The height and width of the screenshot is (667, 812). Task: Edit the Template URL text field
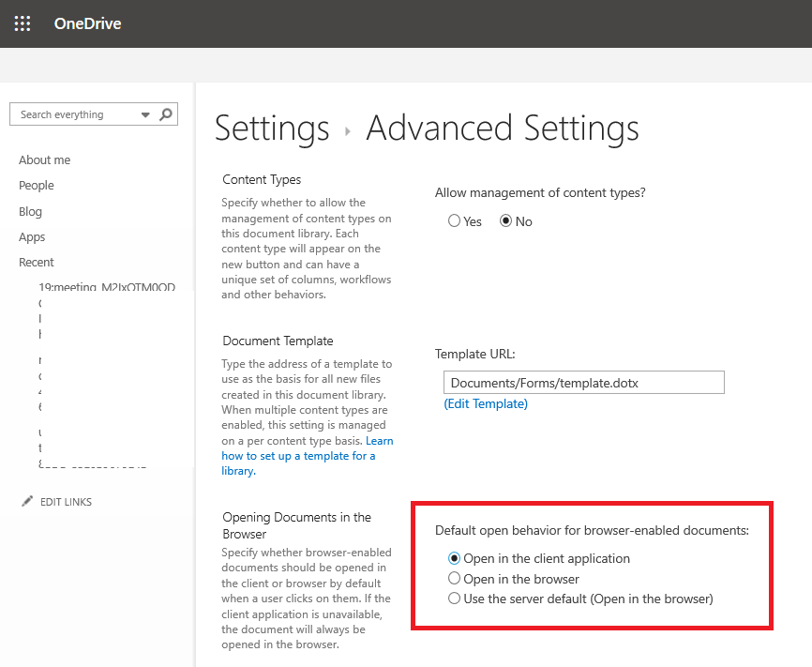[583, 382]
